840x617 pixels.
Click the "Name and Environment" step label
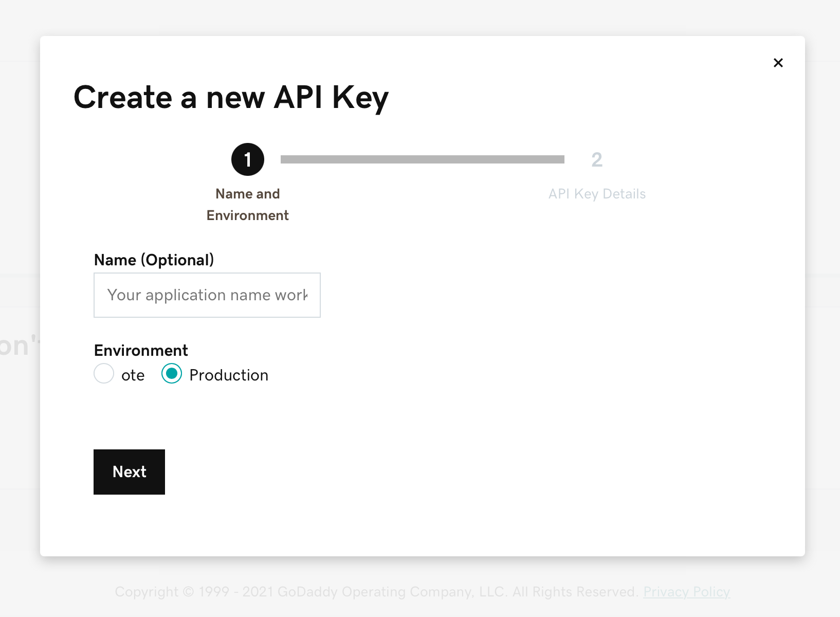(248, 204)
